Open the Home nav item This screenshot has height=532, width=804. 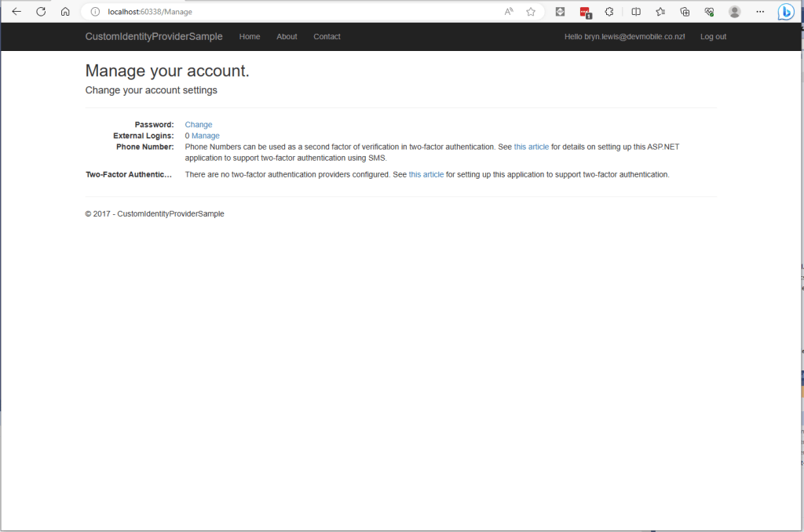pyautogui.click(x=250, y=37)
